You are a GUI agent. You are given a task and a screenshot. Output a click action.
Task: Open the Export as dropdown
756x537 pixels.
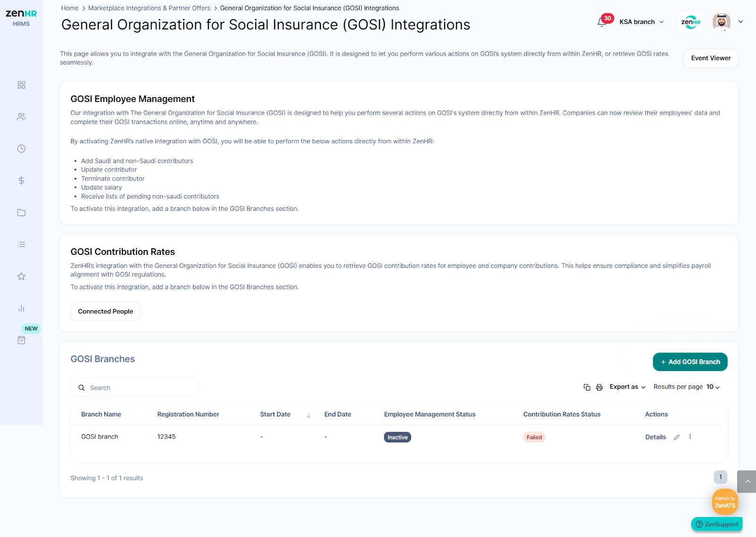click(x=627, y=387)
